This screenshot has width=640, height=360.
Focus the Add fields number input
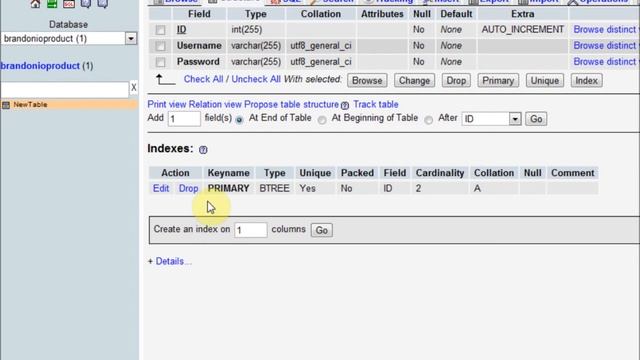[184, 119]
